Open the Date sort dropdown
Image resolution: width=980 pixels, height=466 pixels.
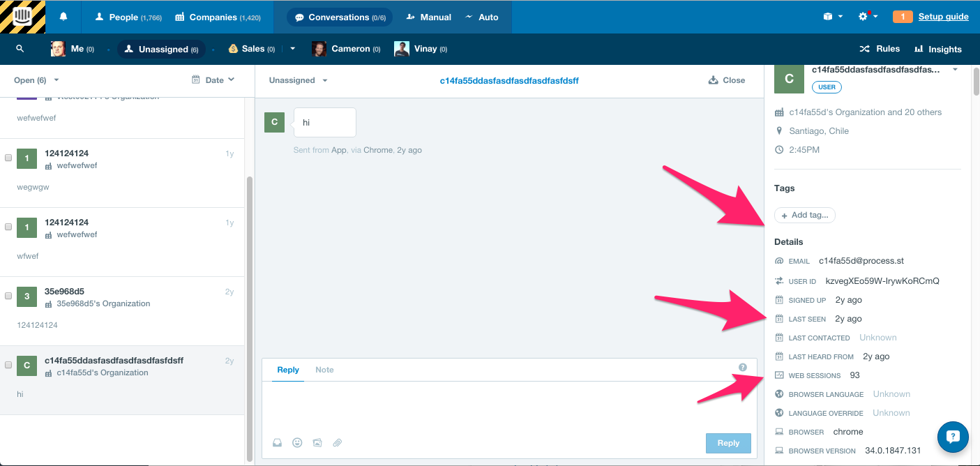point(213,80)
